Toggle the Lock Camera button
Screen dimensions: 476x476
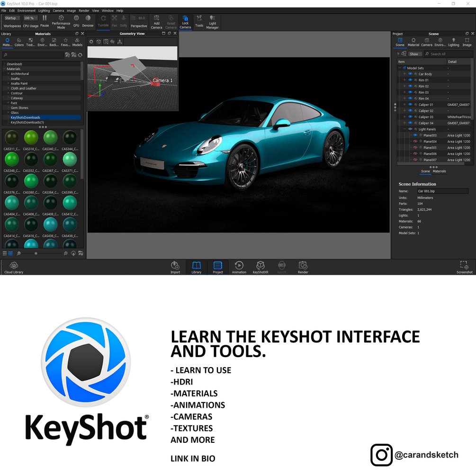(x=185, y=22)
